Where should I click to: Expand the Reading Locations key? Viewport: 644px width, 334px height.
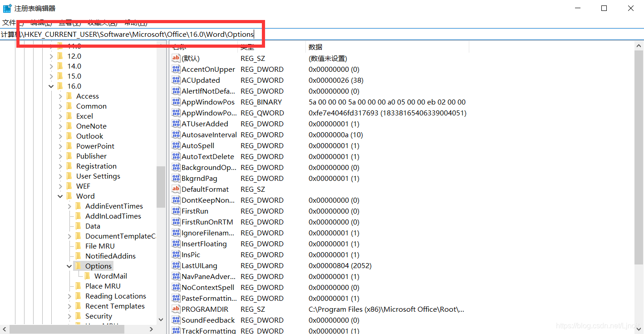tap(69, 296)
